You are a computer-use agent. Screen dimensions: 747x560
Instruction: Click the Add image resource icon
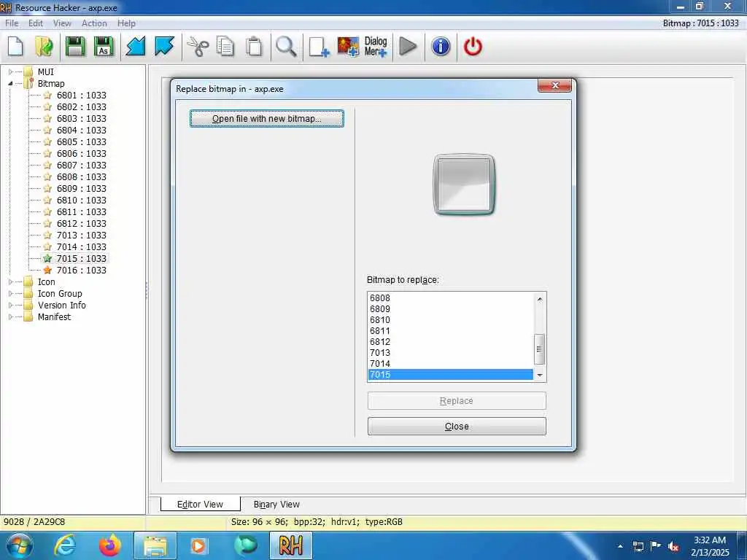348,47
